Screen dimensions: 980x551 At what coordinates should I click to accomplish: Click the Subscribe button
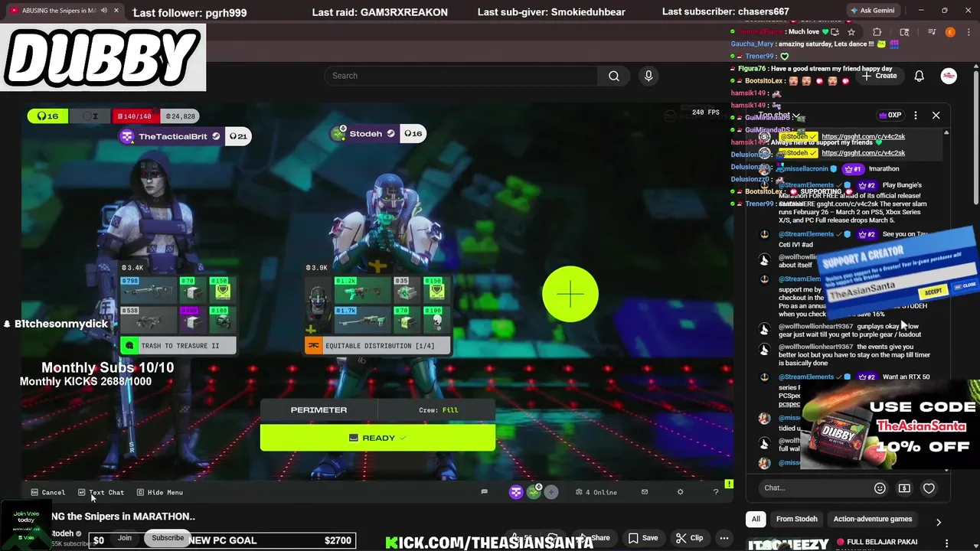(168, 538)
